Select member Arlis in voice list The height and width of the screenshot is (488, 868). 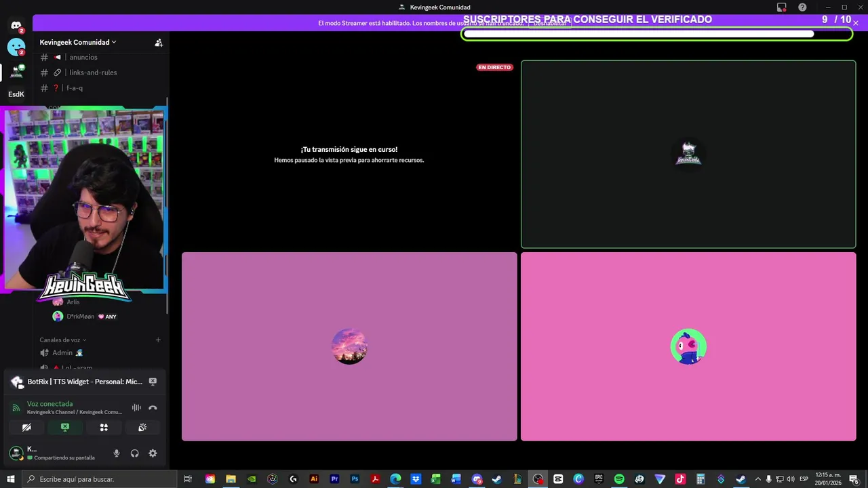click(x=73, y=302)
